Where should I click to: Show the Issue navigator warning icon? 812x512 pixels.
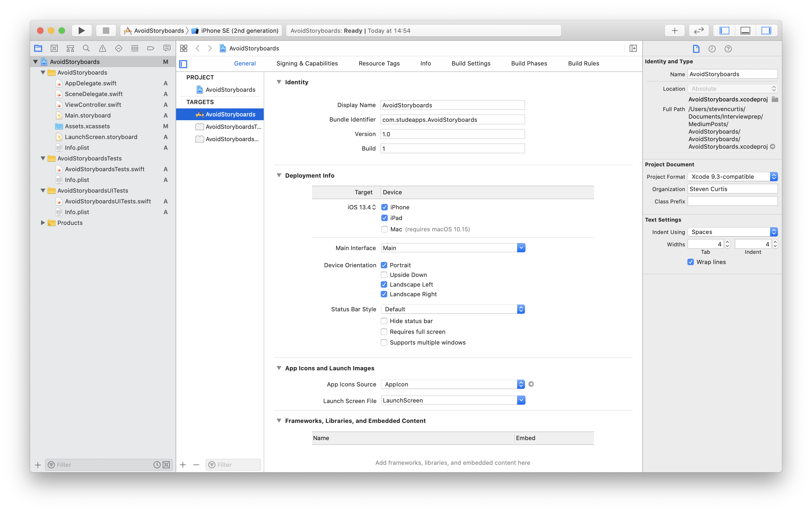coord(103,49)
